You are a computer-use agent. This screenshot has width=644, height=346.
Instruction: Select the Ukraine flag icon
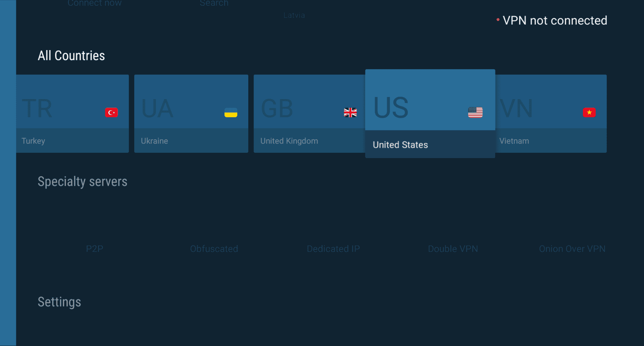pyautogui.click(x=231, y=113)
